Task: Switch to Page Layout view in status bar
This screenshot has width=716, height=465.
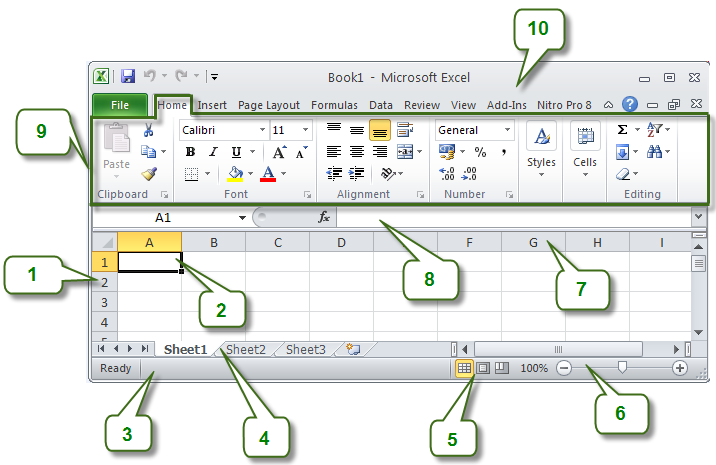Action: point(483,368)
